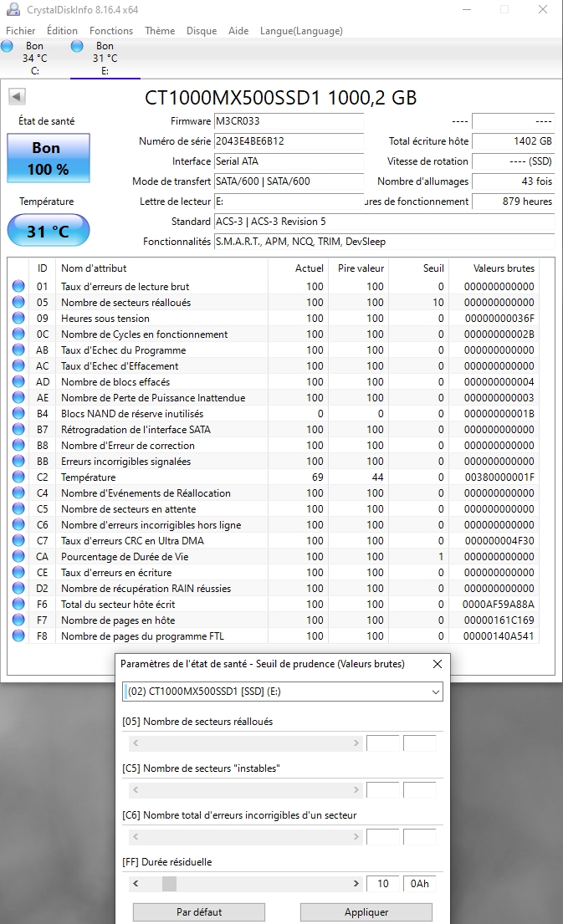Click left arrow of Durée résiduelle slider

pos(136,883)
